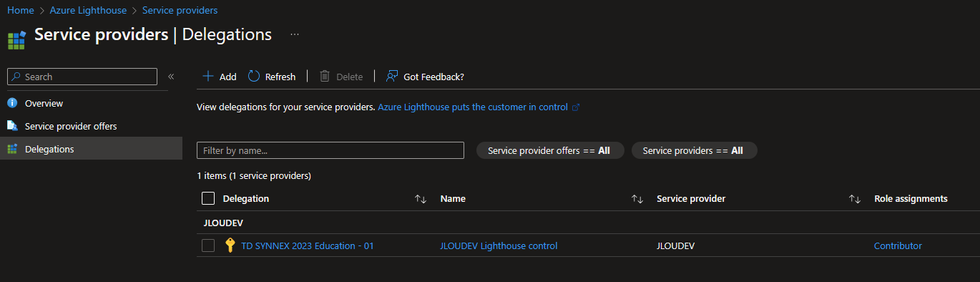Click the JLOUDEV service provider cell
Image resolution: width=980 pixels, height=282 pixels.
point(676,245)
